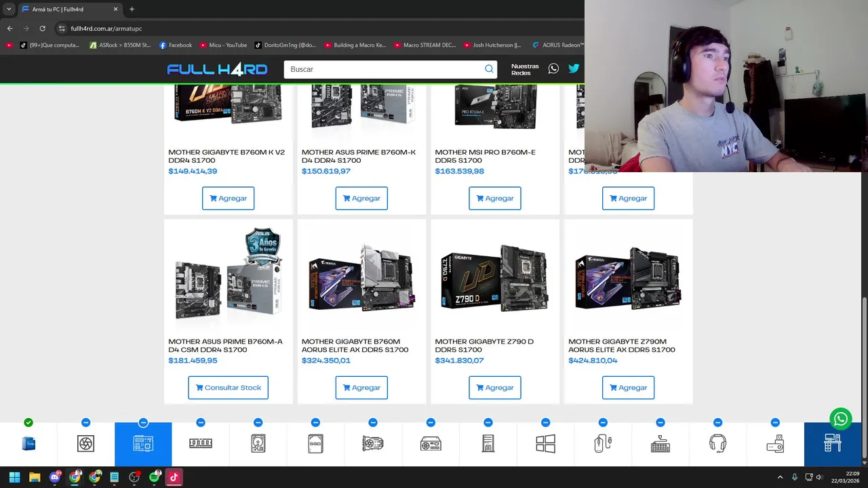The image size is (868, 488).
Task: Open Spotify from the taskbar
Action: 154,477
